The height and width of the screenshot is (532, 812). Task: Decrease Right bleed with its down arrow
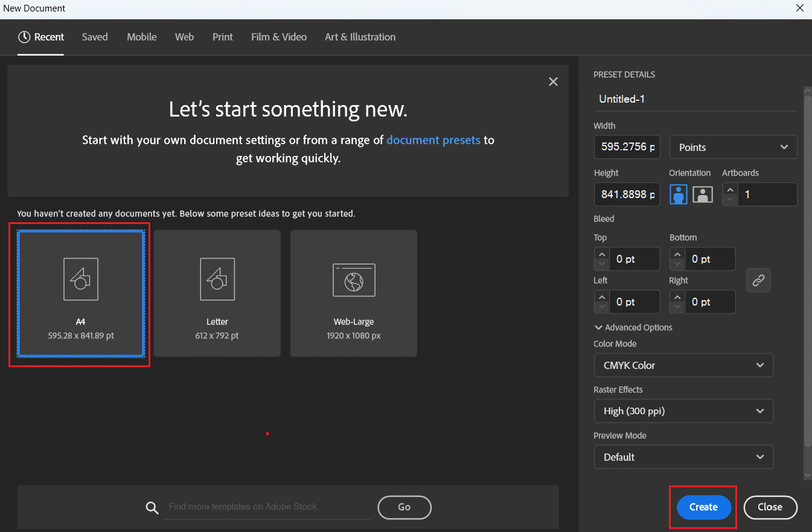(677, 306)
